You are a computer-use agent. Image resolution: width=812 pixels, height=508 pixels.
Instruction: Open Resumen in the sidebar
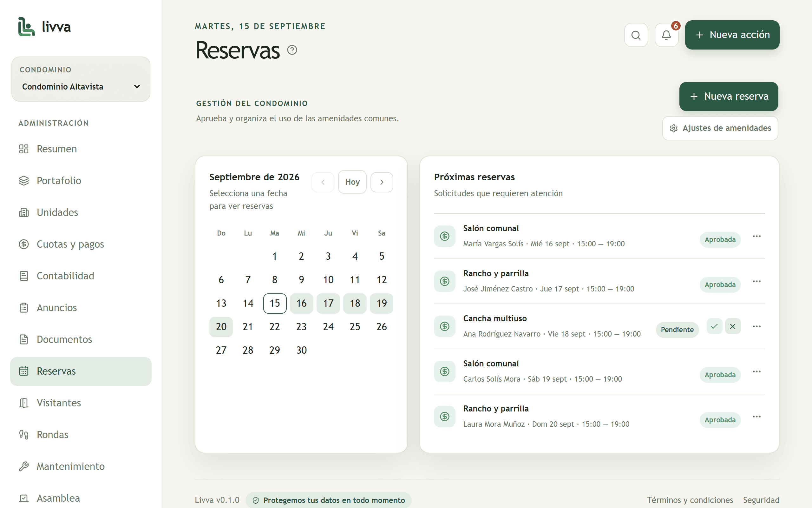pos(81,149)
